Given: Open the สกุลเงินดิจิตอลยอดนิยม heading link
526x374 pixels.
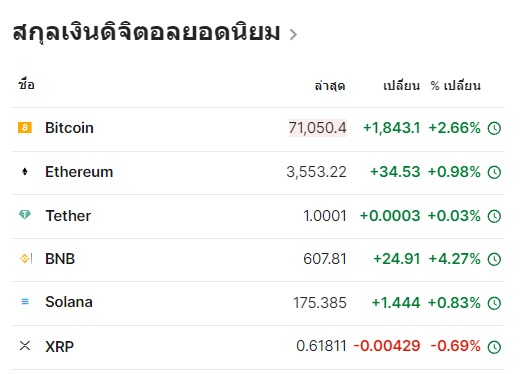Looking at the screenshot, I should pos(146,32).
